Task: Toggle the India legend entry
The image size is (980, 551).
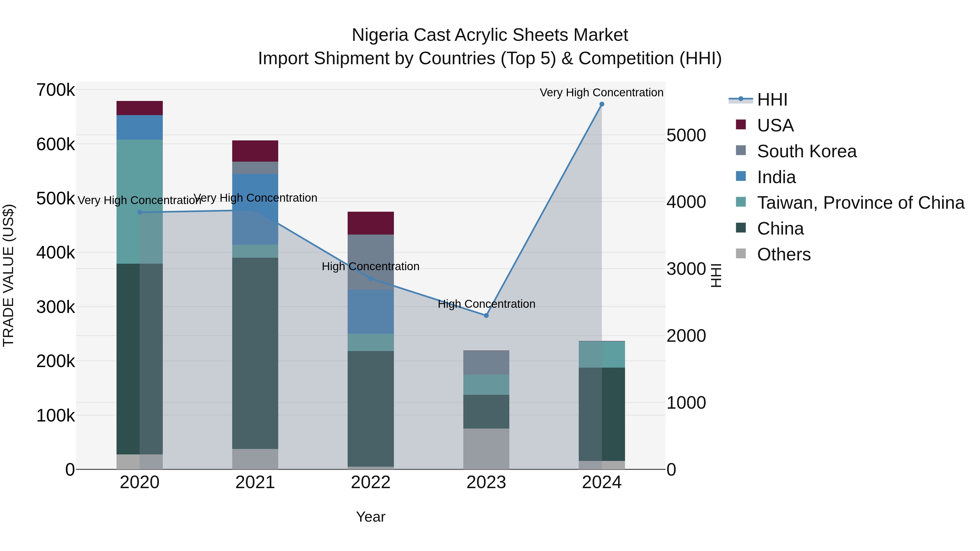Action: tap(766, 177)
